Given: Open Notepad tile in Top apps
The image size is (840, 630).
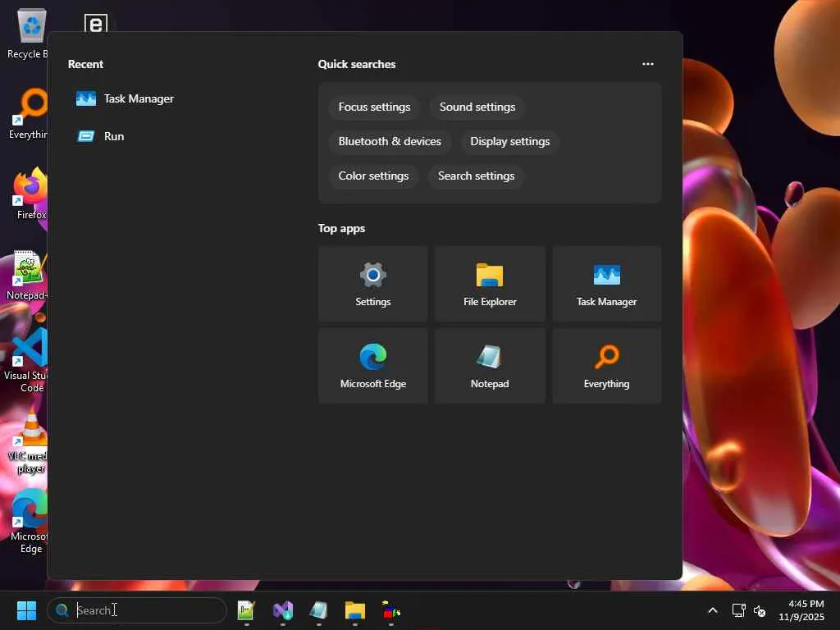Looking at the screenshot, I should coord(490,366).
